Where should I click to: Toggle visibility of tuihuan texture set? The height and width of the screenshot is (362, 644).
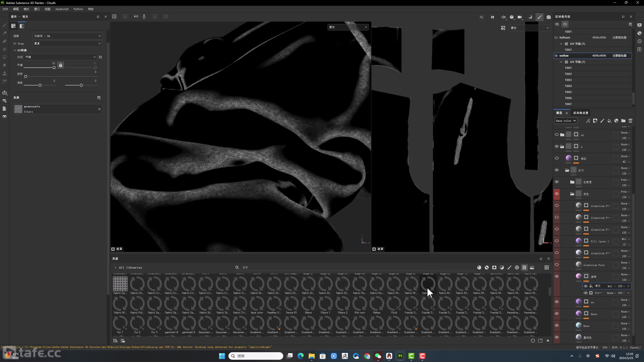coord(556,37)
